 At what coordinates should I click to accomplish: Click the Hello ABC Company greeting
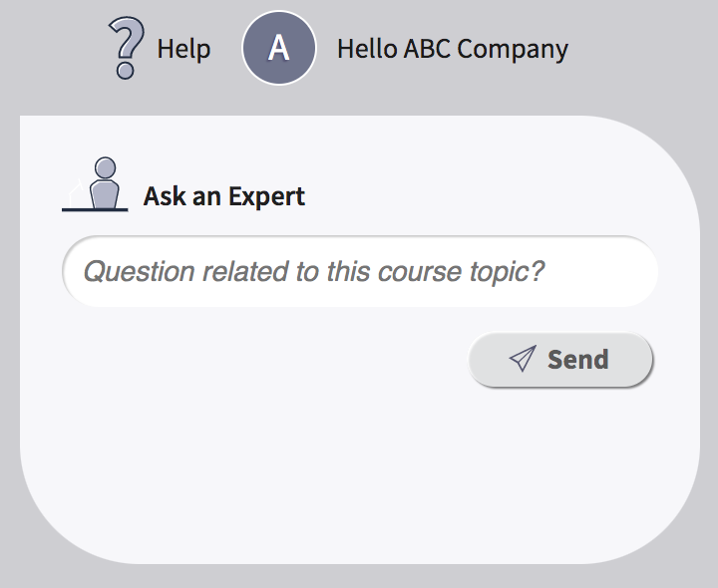[453, 49]
